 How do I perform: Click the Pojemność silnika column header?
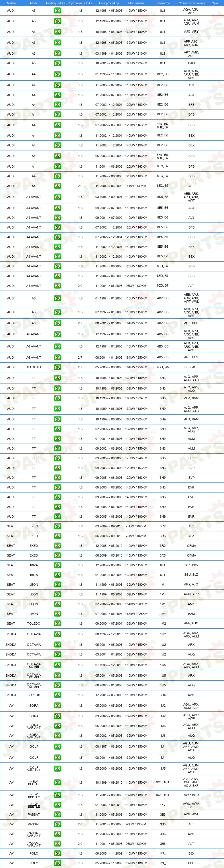[x=80, y=3]
